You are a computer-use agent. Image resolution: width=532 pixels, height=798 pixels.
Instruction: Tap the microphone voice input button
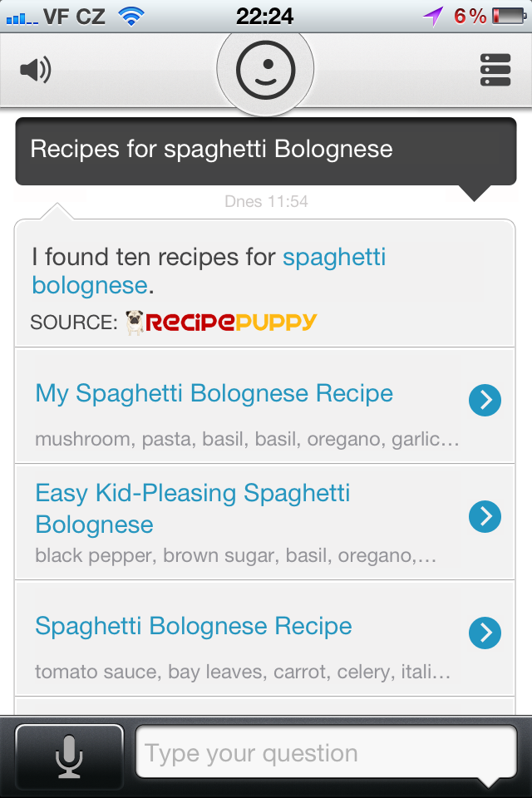click(69, 754)
